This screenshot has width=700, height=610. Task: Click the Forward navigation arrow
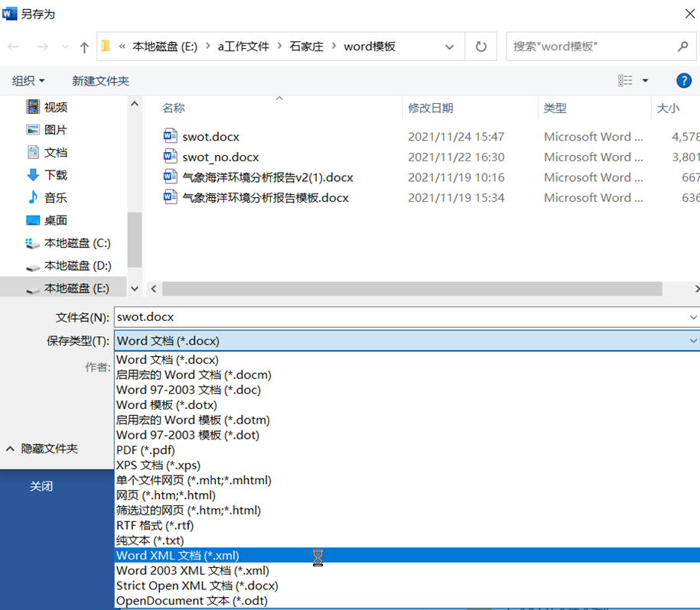(42, 47)
